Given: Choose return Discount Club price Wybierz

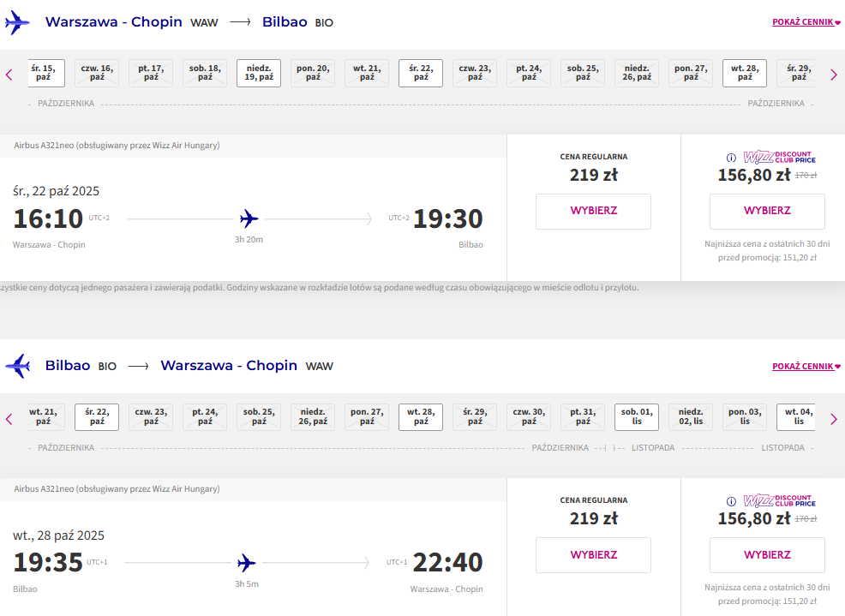Looking at the screenshot, I should [767, 555].
